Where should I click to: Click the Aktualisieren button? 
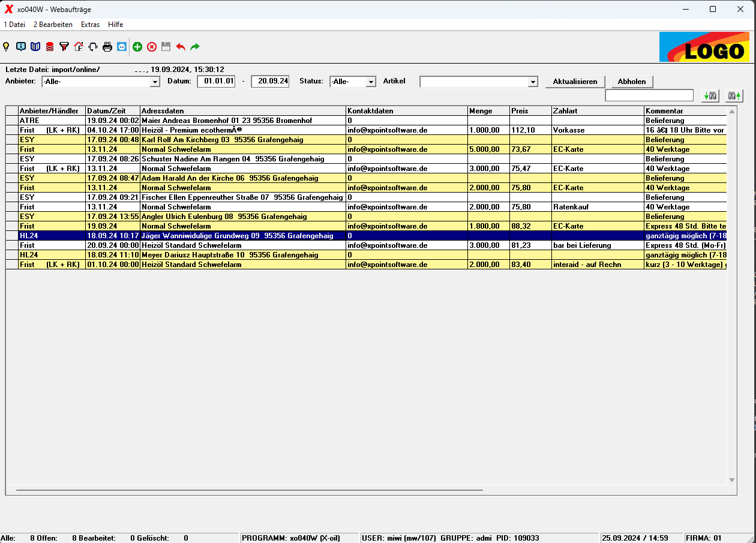[x=575, y=82]
